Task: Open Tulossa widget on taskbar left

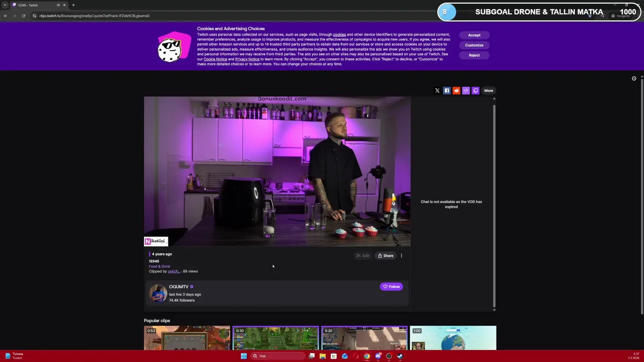Action: (x=14, y=356)
